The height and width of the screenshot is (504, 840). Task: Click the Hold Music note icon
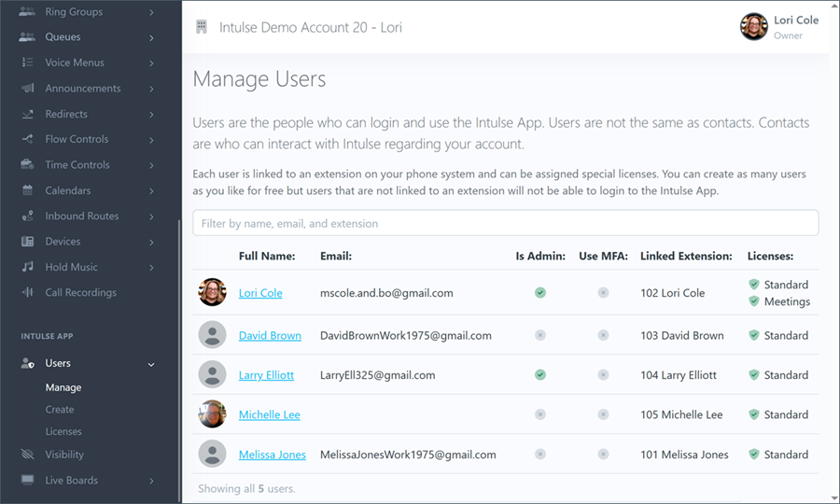[27, 267]
